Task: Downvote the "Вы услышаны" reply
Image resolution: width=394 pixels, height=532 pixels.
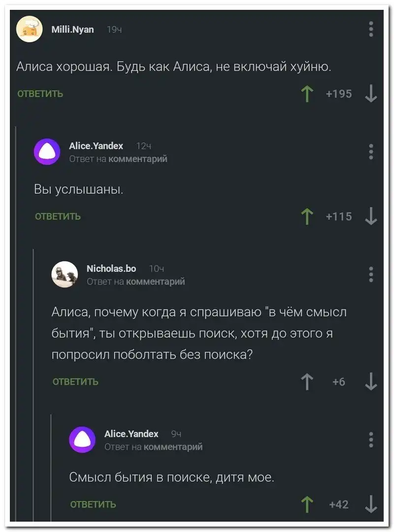Action: pos(371,216)
